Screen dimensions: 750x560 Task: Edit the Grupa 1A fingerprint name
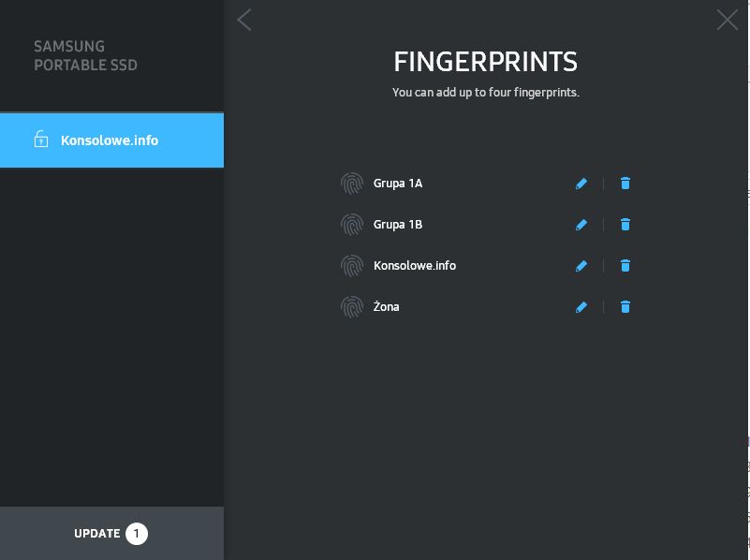[x=581, y=184]
